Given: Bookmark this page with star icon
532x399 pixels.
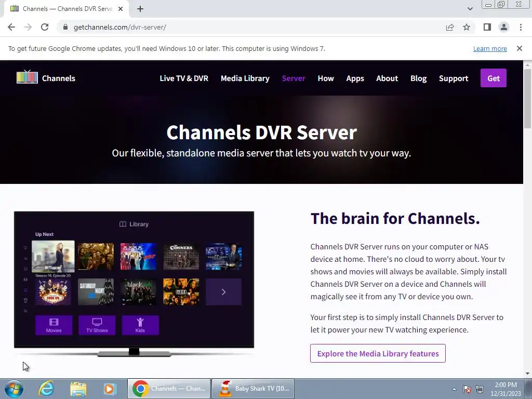Looking at the screenshot, I should pyautogui.click(x=467, y=27).
